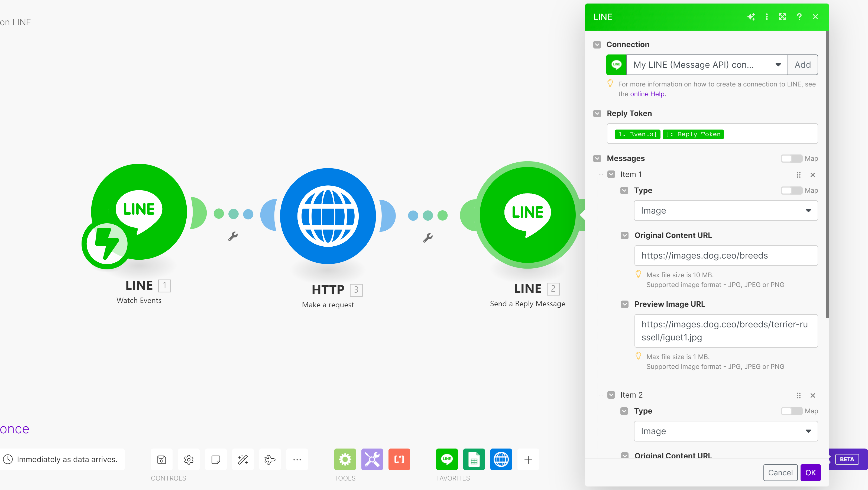Screen dimensions: 868x490
Task: Open scenario settings gear icon
Action: (189, 459)
